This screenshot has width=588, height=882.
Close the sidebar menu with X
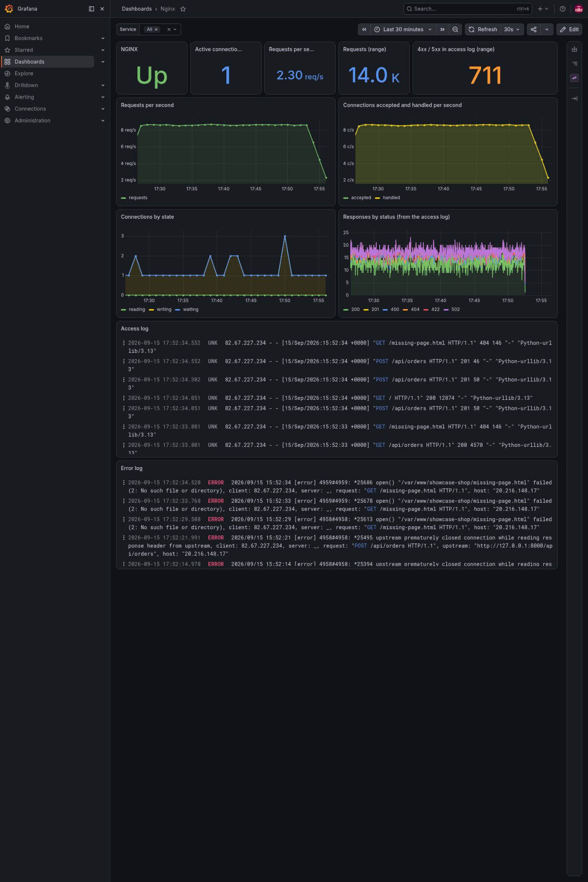point(102,9)
